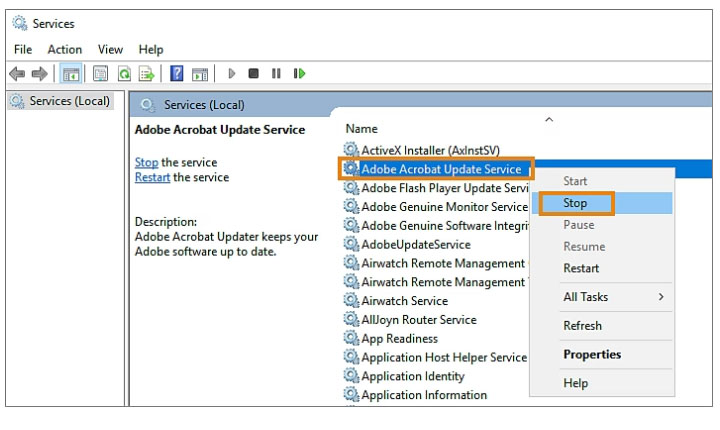Select Adobe Genuine Software Integrity row
The image size is (720, 430).
(444, 226)
